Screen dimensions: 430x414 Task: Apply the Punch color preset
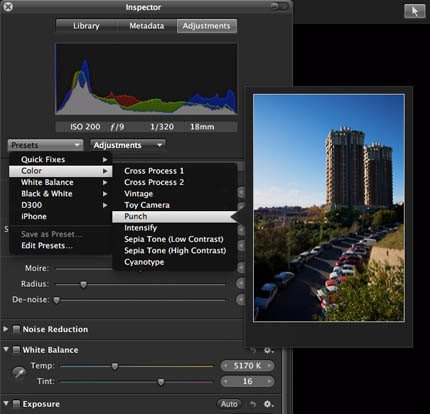point(175,217)
